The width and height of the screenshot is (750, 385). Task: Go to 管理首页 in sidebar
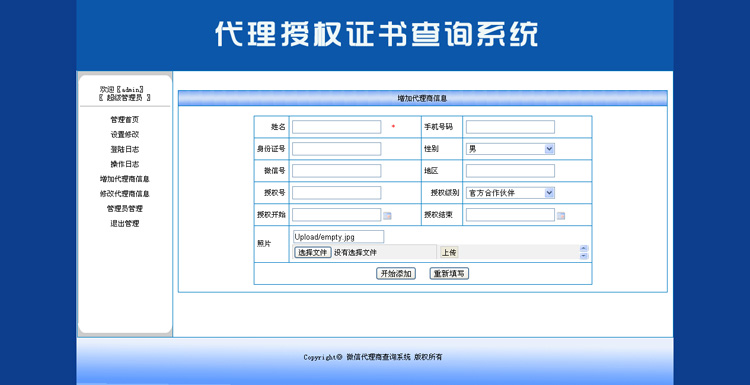[124, 120]
